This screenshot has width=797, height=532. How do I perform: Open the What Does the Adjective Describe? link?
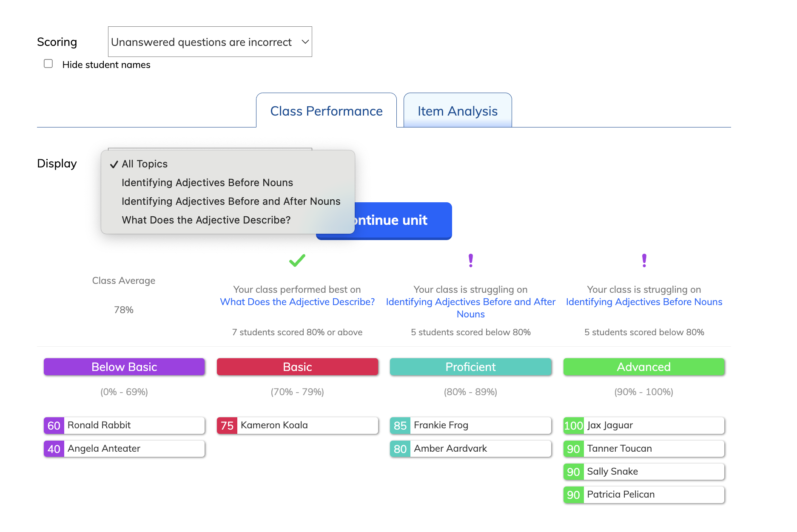(297, 302)
